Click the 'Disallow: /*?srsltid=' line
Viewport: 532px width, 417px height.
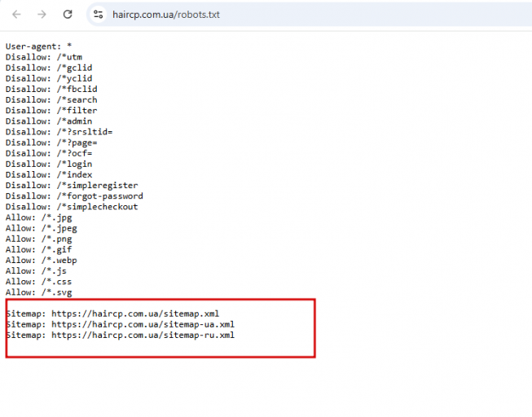coord(59,132)
